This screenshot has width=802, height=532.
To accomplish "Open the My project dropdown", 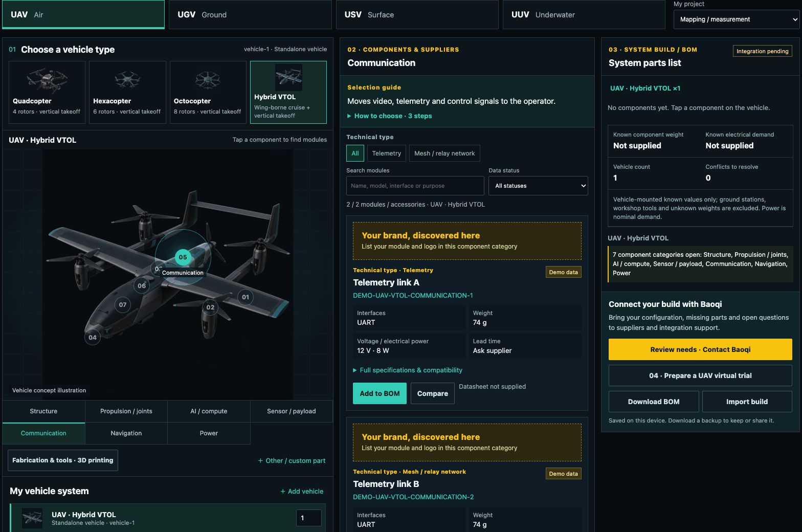I will [737, 19].
